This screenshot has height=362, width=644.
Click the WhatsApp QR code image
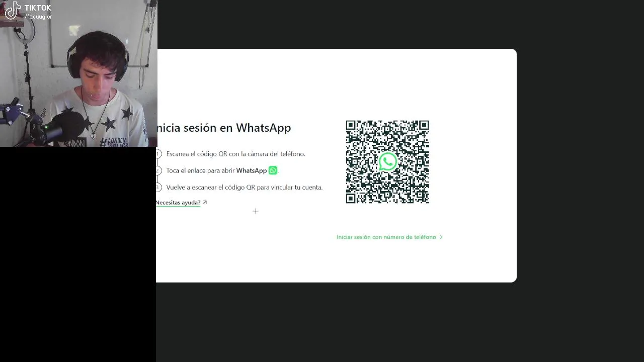tap(387, 162)
